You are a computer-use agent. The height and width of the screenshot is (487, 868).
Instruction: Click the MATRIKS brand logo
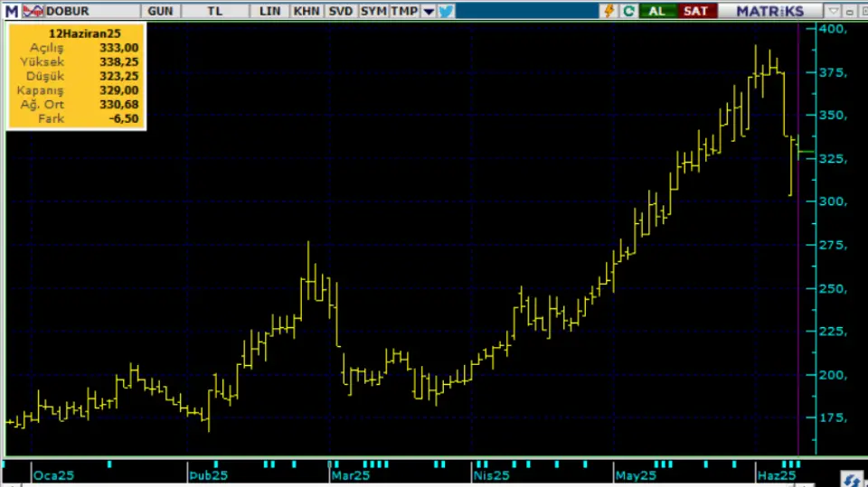(x=769, y=11)
